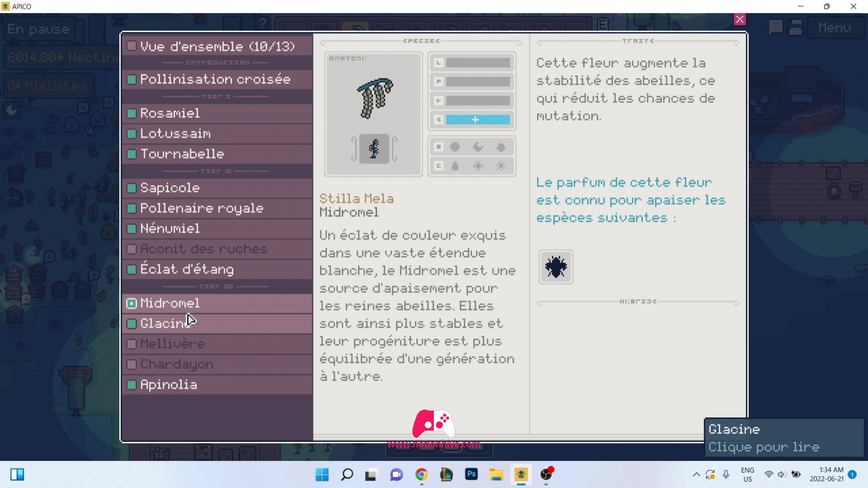The image size is (868, 488).
Task: Open the Pollenaire royale entry
Action: click(x=217, y=208)
